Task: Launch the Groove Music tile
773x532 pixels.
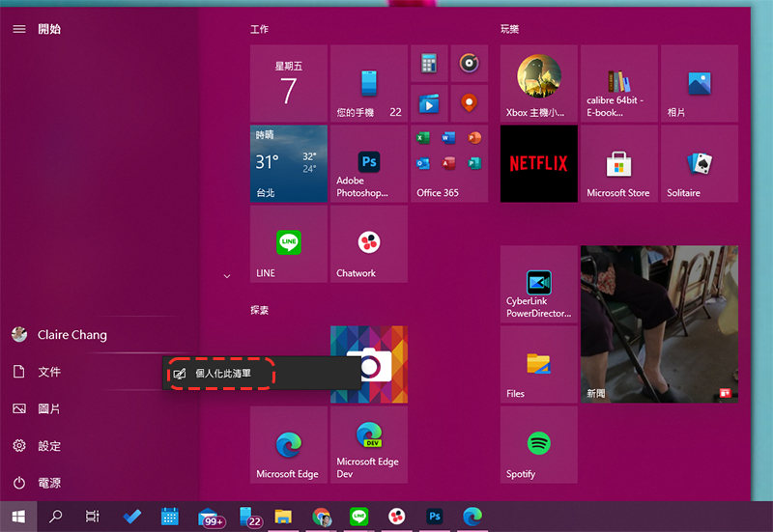Action: [x=469, y=64]
